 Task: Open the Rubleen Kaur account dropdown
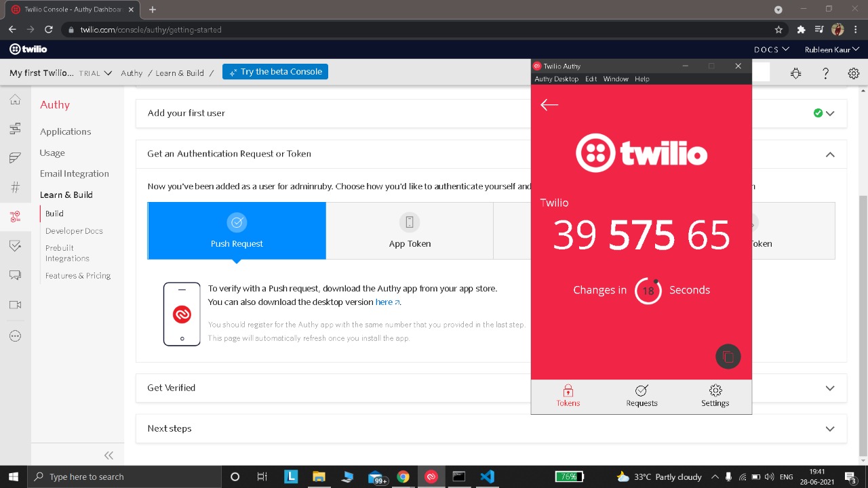(832, 49)
